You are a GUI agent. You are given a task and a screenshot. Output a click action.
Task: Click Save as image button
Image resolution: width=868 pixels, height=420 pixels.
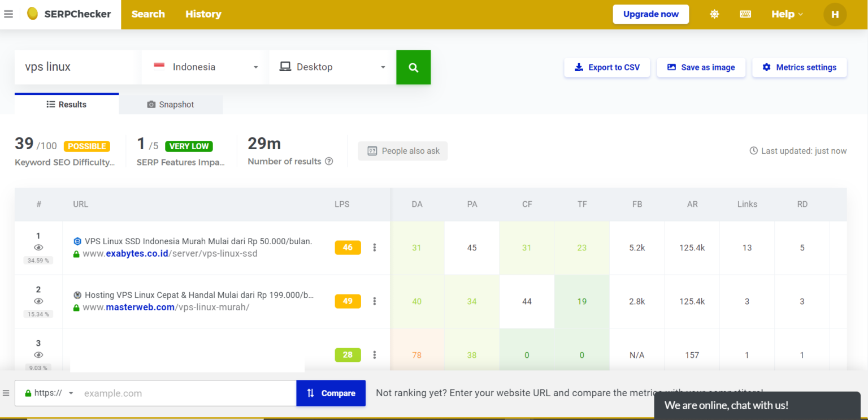coord(701,67)
